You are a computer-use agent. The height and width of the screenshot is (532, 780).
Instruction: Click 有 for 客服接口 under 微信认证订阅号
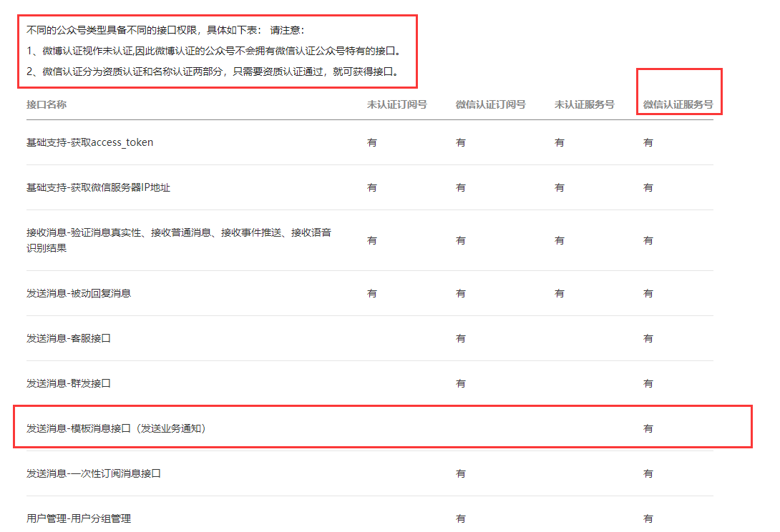[461, 339]
